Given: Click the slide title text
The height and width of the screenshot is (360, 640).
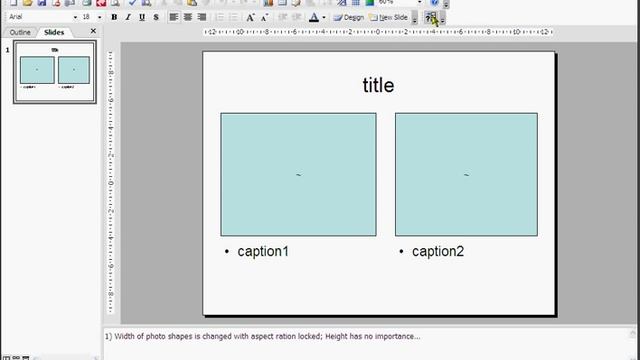Looking at the screenshot, I should pyautogui.click(x=378, y=85).
